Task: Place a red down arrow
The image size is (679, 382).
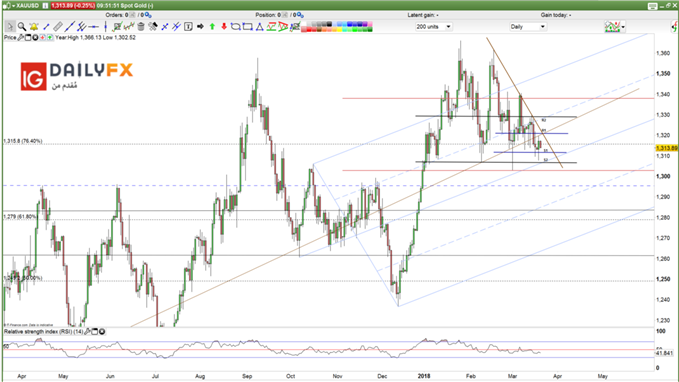Action: coord(224,26)
